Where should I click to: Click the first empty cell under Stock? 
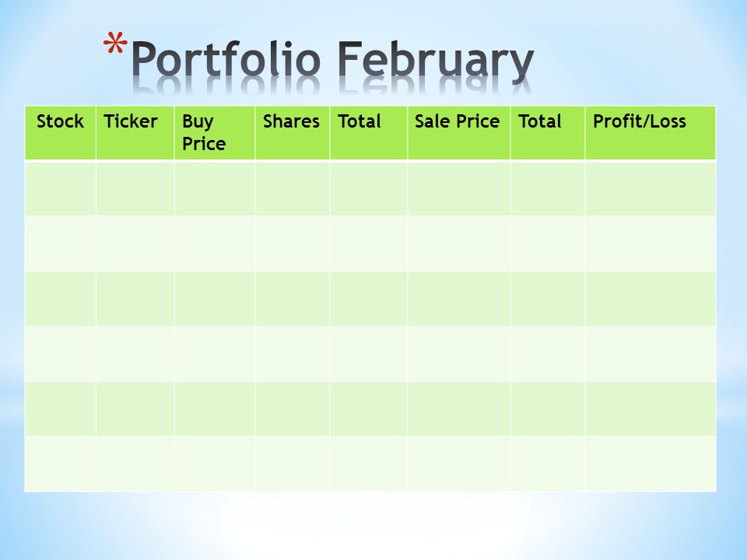point(61,188)
